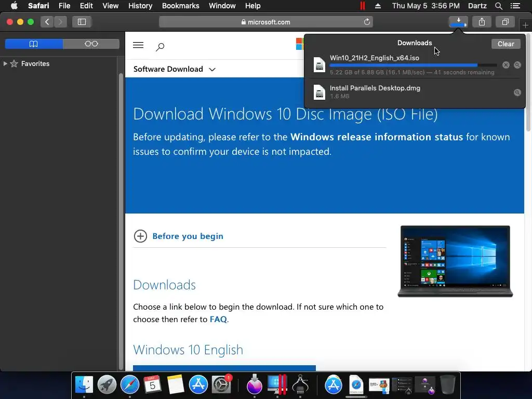Open Parallels Desktop from the Dock

(x=277, y=384)
